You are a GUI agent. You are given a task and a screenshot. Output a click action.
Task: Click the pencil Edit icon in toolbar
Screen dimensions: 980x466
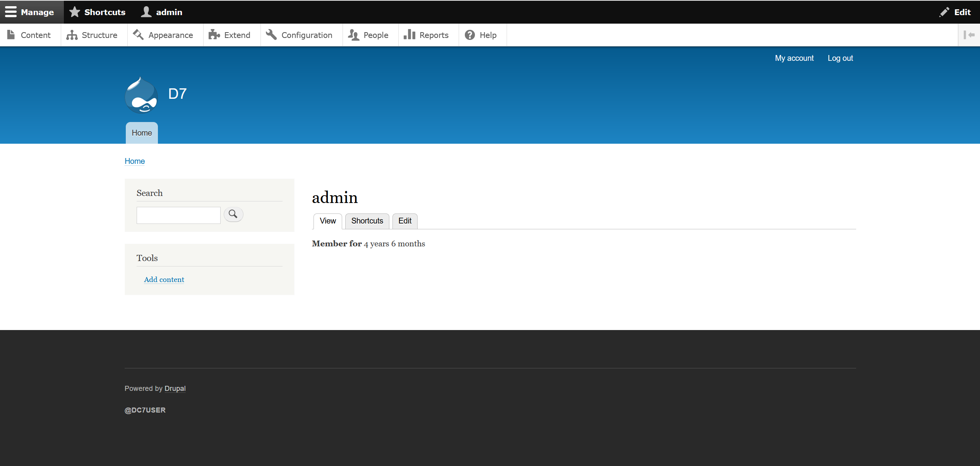[944, 12]
